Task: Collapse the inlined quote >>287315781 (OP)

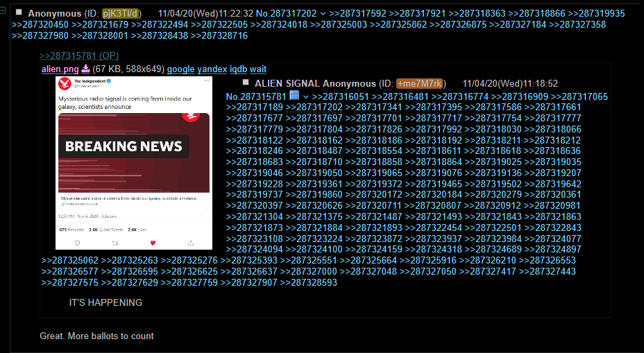Action: (x=79, y=55)
